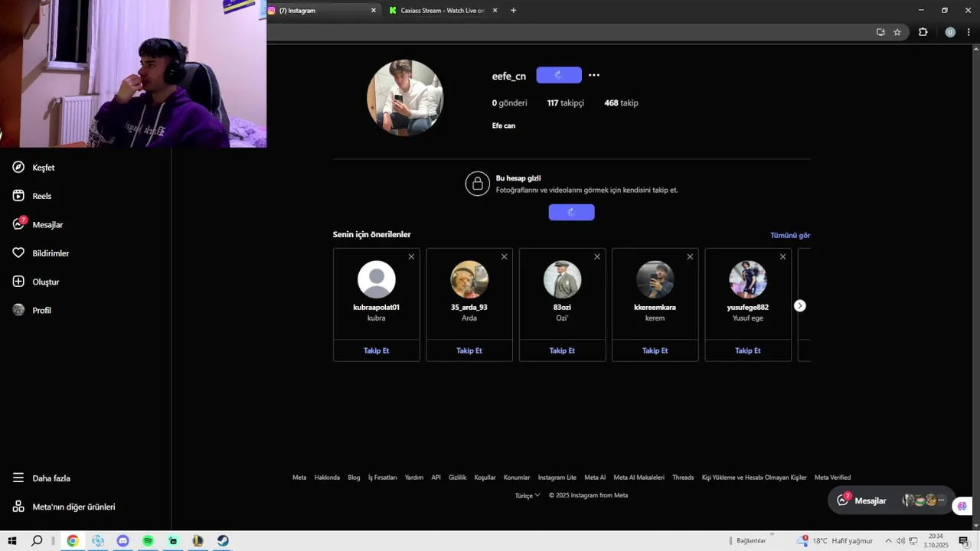Image resolution: width=980 pixels, height=551 pixels.
Task: Open the Yardım footer link
Action: pos(414,478)
